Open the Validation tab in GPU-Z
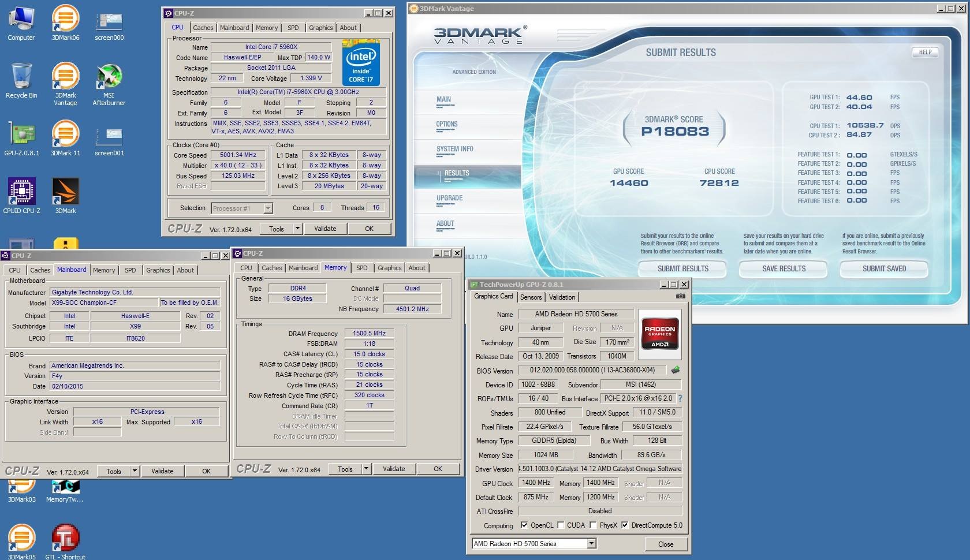Viewport: 970px width, 560px height. pos(562,297)
